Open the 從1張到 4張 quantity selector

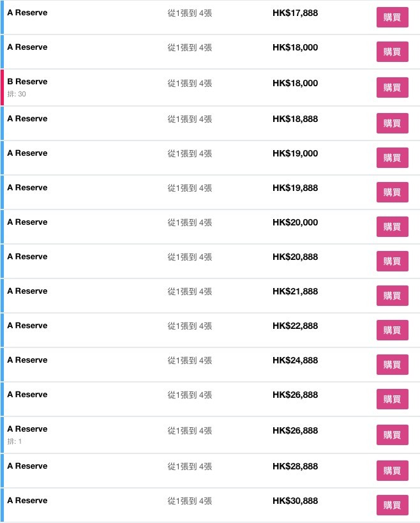[x=190, y=13]
